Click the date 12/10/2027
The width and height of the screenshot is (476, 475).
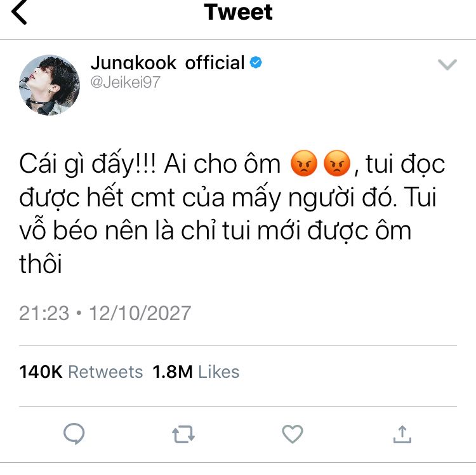(140, 313)
